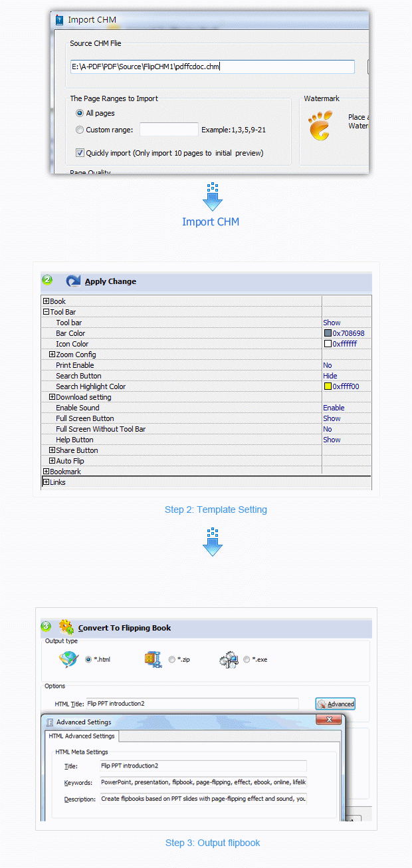Choose the *.html output radio button

tap(88, 659)
